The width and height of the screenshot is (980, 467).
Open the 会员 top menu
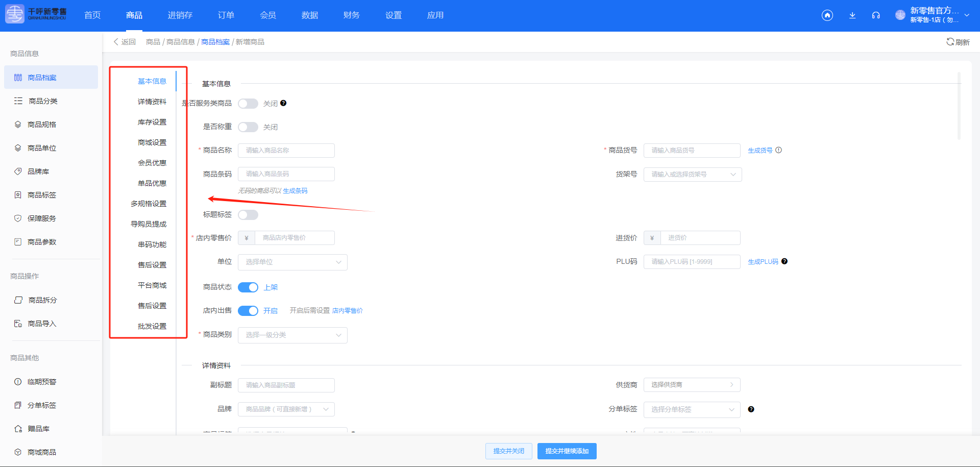pos(268,15)
